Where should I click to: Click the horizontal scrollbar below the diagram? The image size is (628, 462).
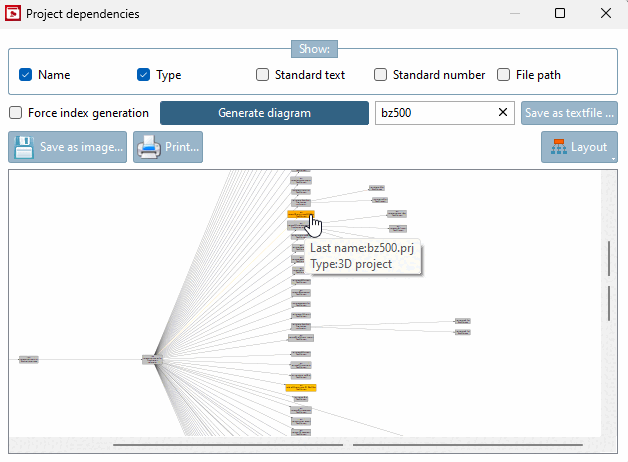coord(230,444)
